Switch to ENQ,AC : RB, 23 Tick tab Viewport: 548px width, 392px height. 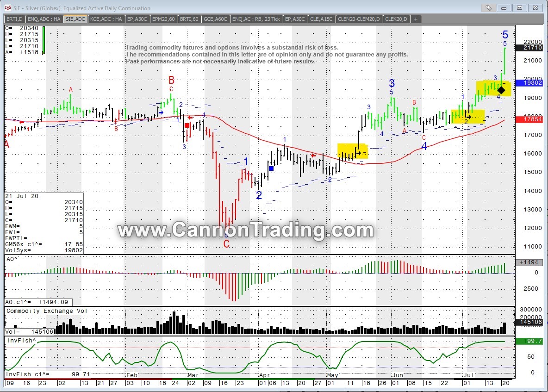256,19
